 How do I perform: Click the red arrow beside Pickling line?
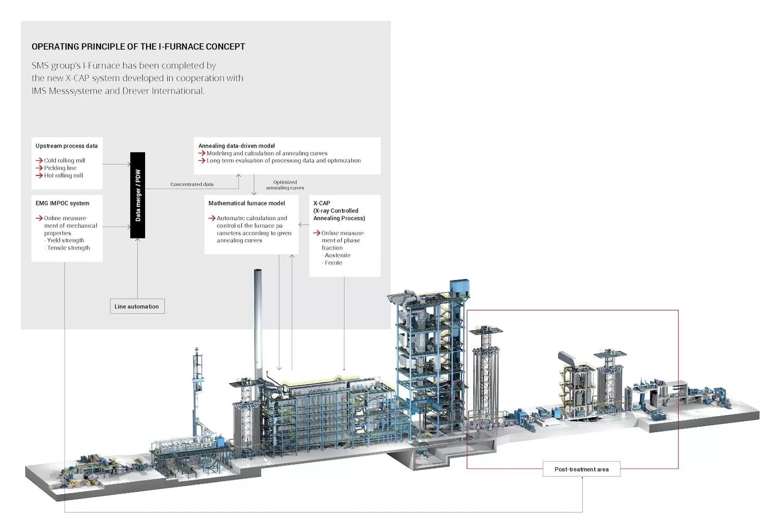tap(39, 168)
